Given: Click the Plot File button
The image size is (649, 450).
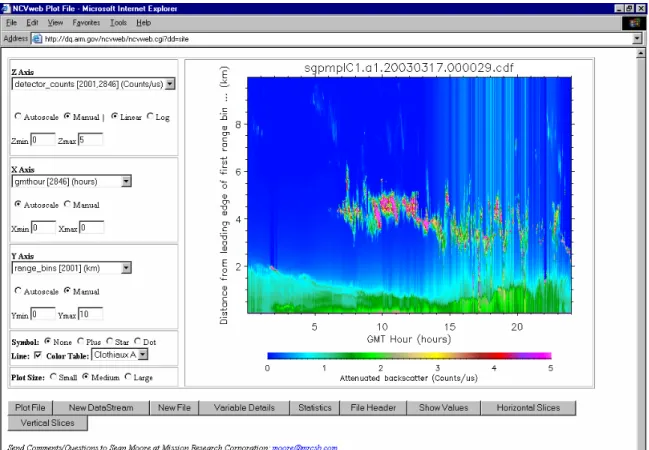Looking at the screenshot, I should pyautogui.click(x=30, y=408).
